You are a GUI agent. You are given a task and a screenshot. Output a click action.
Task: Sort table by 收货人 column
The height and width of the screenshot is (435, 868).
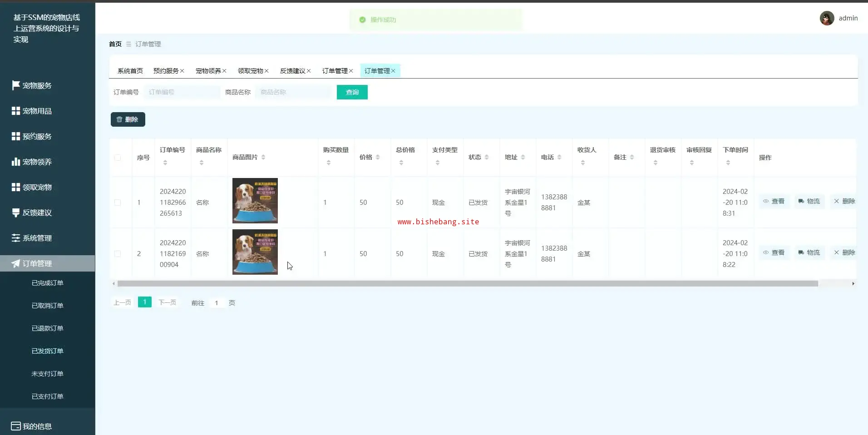pos(583,163)
